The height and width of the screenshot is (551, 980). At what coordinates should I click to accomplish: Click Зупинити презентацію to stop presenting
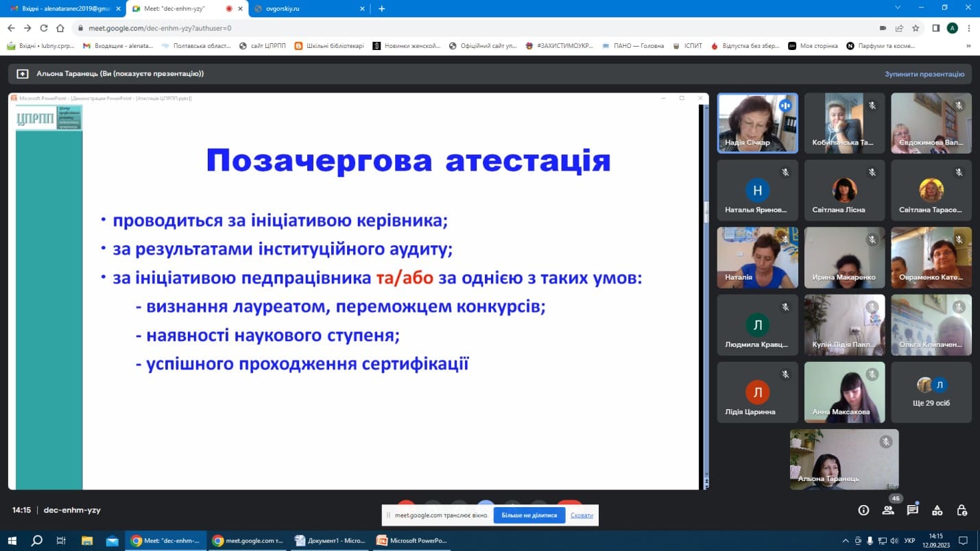coord(924,74)
